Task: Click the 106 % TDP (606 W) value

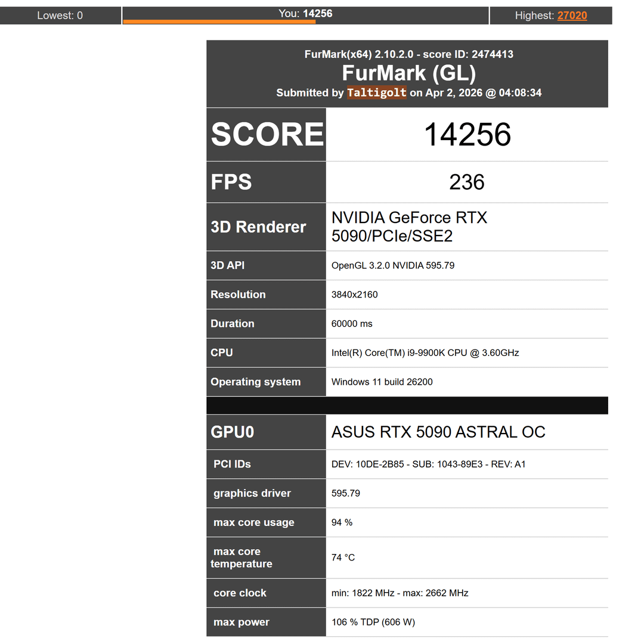Action: 373,623
